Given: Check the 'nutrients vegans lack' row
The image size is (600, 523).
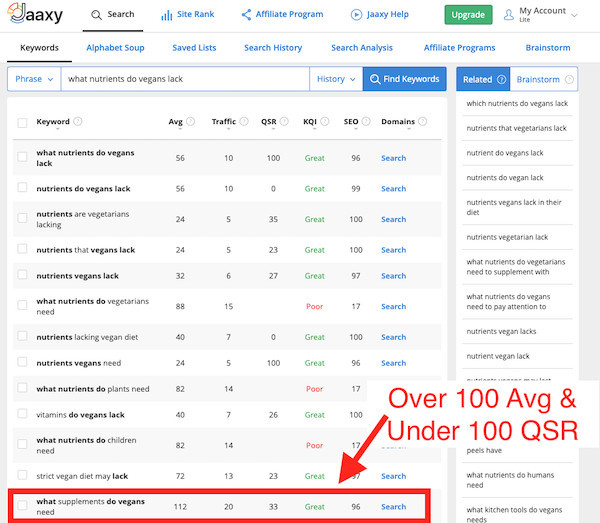Looking at the screenshot, I should [22, 274].
